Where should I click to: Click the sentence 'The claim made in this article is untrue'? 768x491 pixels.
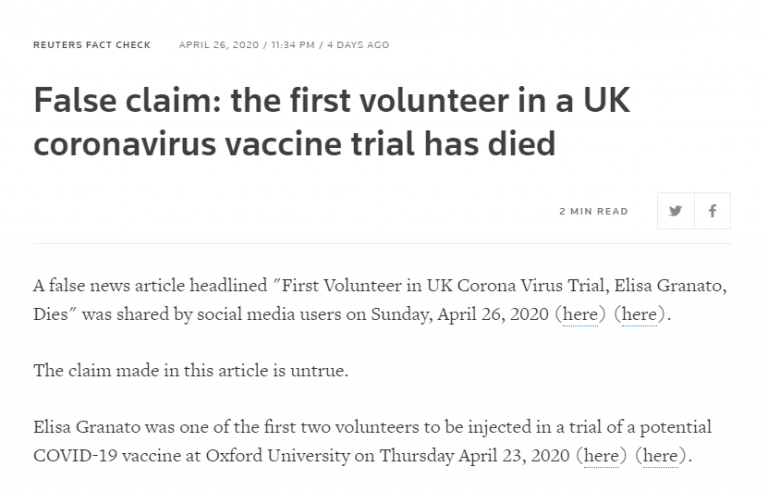[191, 370]
